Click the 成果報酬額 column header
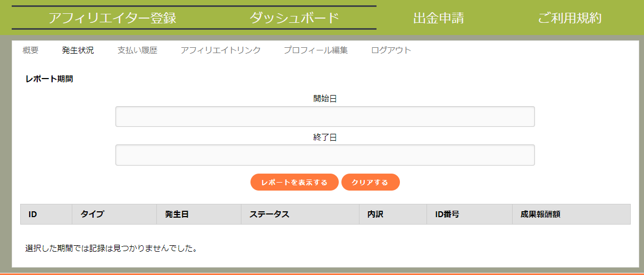644x275 pixels. pyautogui.click(x=571, y=214)
